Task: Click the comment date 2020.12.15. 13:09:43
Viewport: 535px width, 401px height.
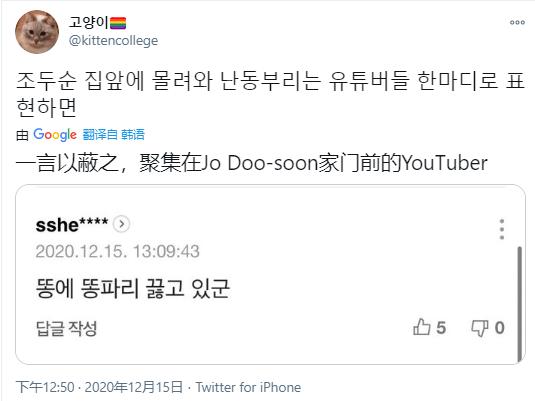Action: point(117,252)
